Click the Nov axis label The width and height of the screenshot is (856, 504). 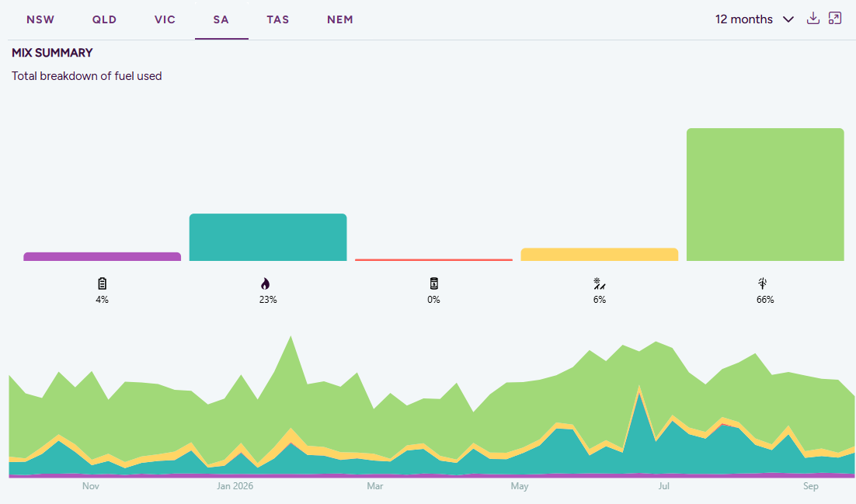(x=91, y=486)
